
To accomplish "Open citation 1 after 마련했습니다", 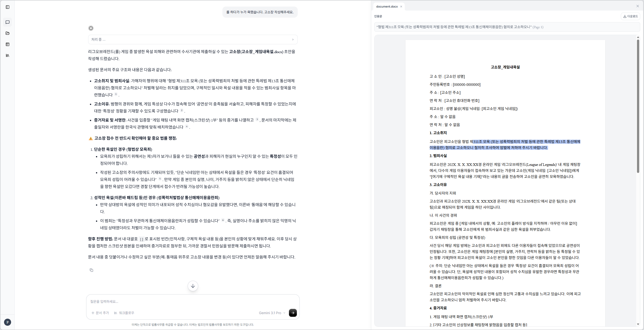I will tap(116, 94).
